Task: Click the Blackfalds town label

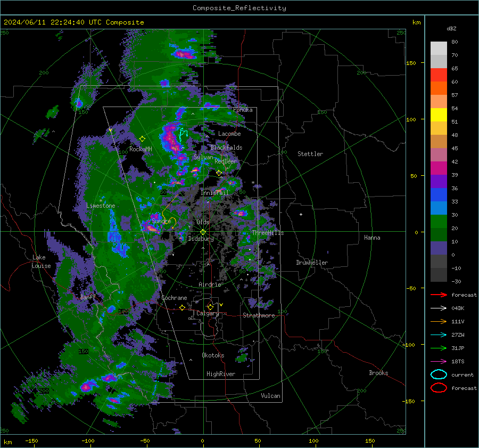Action: click(x=226, y=148)
